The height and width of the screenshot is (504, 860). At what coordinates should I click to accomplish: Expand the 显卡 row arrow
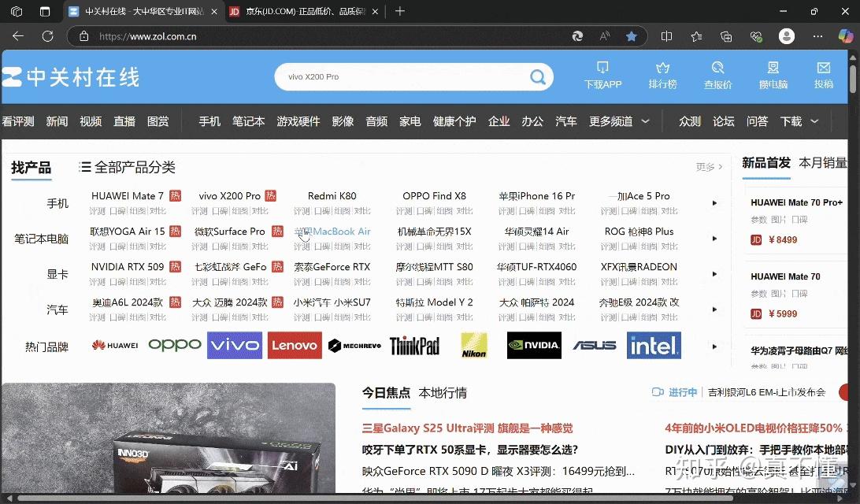pos(714,274)
